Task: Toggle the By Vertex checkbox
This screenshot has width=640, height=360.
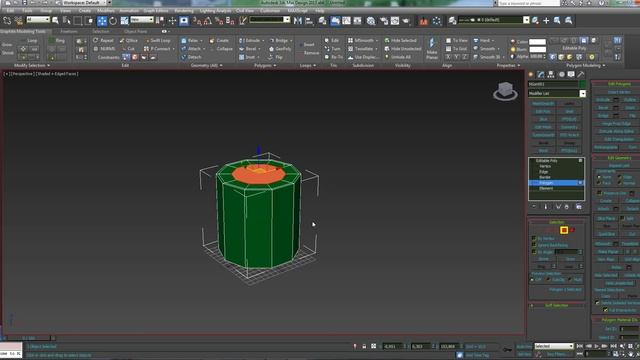Action: [533, 238]
